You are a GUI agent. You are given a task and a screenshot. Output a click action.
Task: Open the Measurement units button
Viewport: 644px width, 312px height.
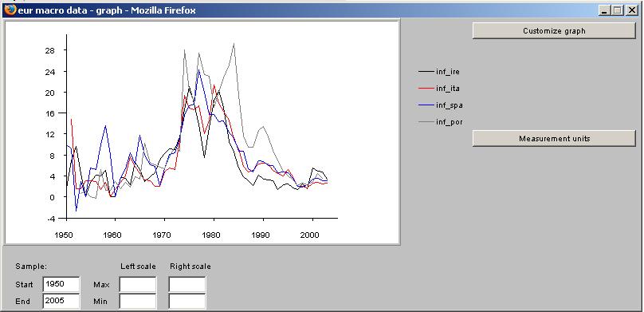click(554, 139)
